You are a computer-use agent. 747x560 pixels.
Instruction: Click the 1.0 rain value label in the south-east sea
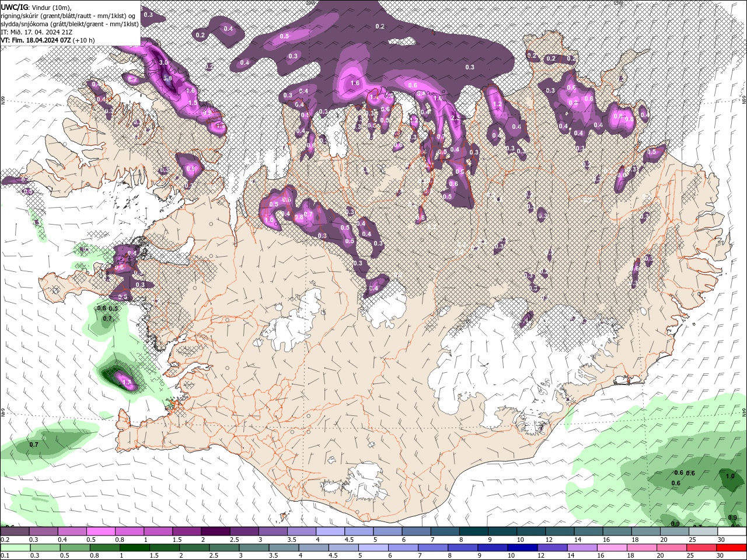pos(730,476)
